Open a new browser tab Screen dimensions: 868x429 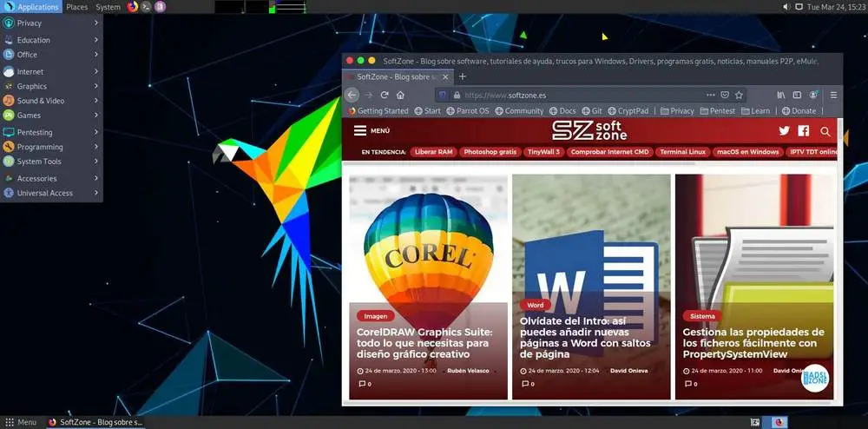[463, 76]
